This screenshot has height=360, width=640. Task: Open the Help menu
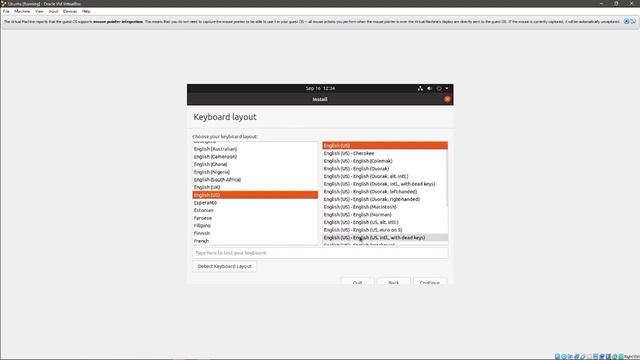click(x=86, y=11)
